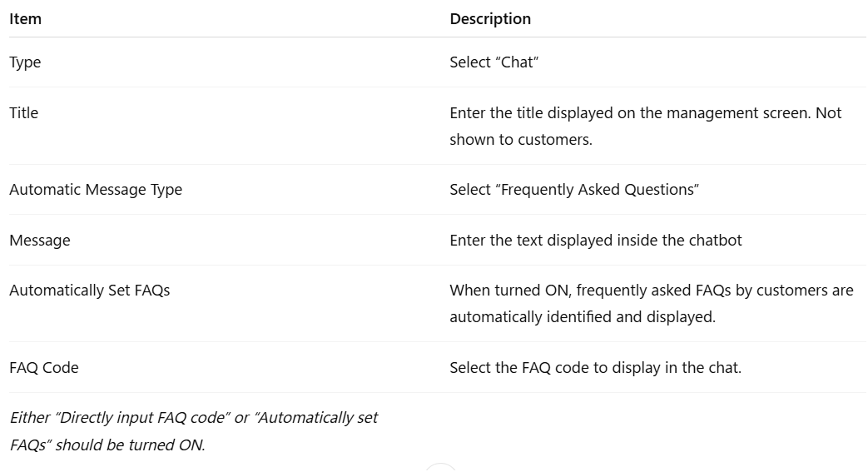Click the Description column header
The height and width of the screenshot is (472, 868).
coord(490,19)
